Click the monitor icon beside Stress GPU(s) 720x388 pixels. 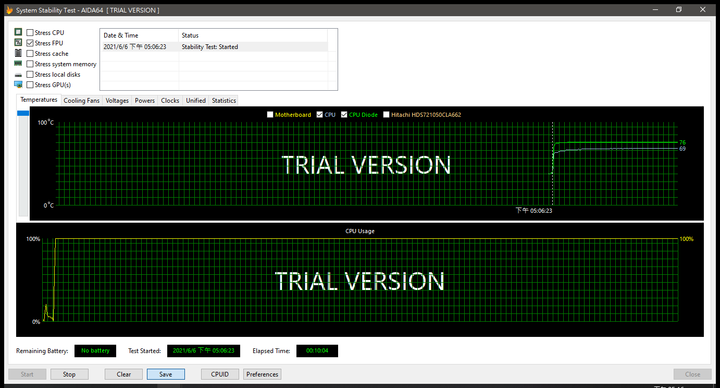coord(18,84)
